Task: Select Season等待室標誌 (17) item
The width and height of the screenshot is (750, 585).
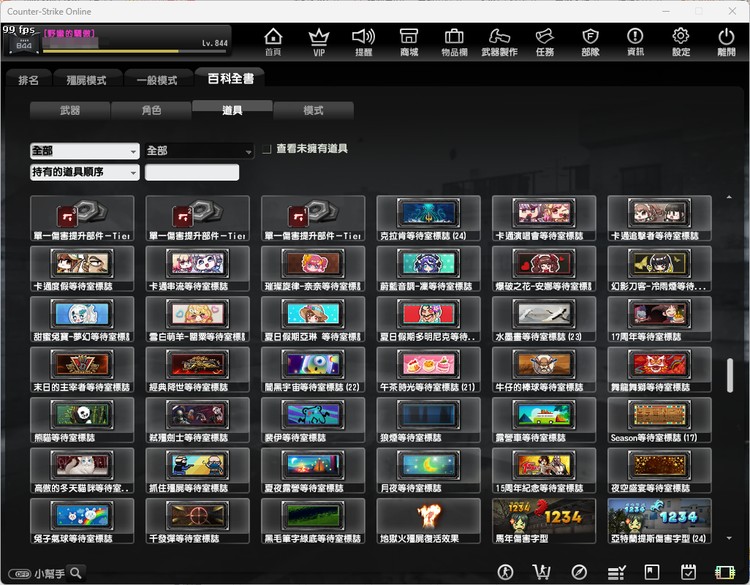Action: (660, 420)
